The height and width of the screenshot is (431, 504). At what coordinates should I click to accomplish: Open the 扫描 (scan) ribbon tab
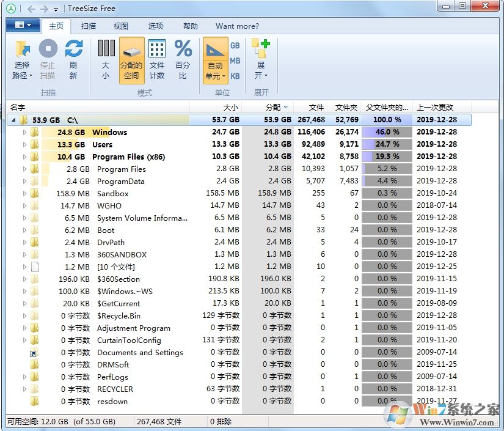[89, 26]
